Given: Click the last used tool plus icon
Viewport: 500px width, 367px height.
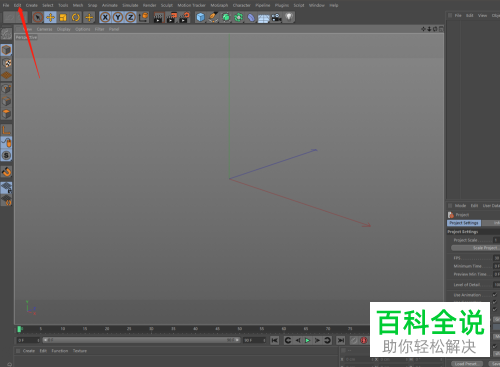Looking at the screenshot, I should [89, 17].
